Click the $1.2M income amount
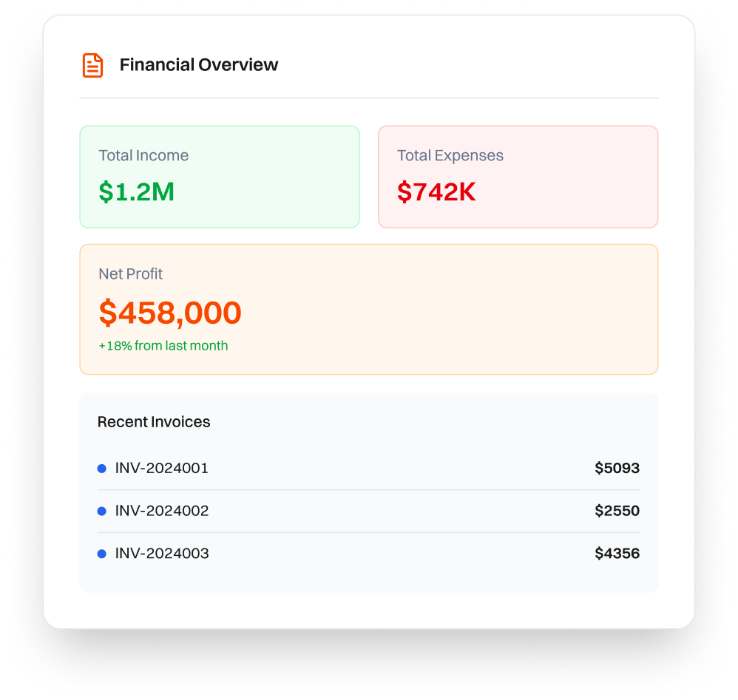Viewport: 738px width, 700px height. pos(137,192)
